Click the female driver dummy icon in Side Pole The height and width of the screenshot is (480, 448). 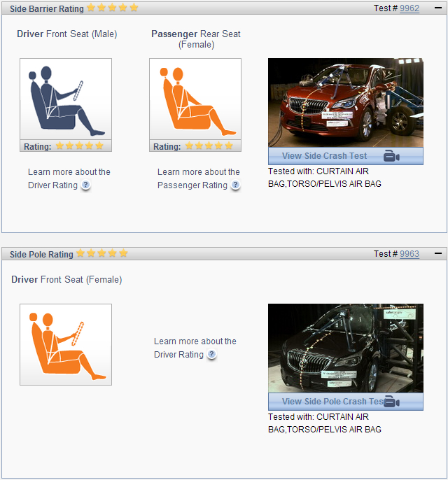65,344
